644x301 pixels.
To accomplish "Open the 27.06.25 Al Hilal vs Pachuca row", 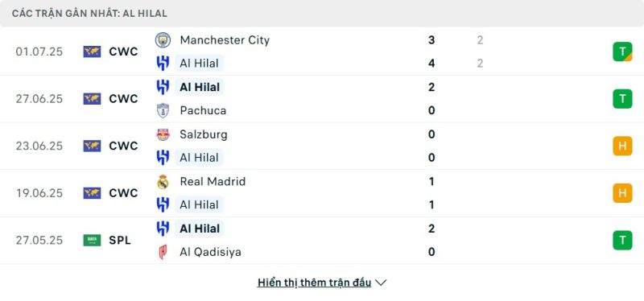I will [322, 99].
